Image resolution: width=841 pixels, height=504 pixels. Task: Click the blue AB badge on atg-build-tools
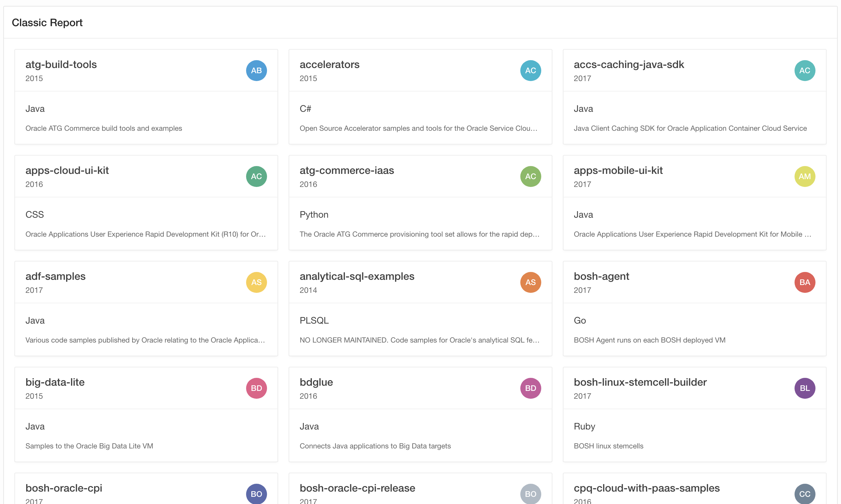click(x=256, y=71)
